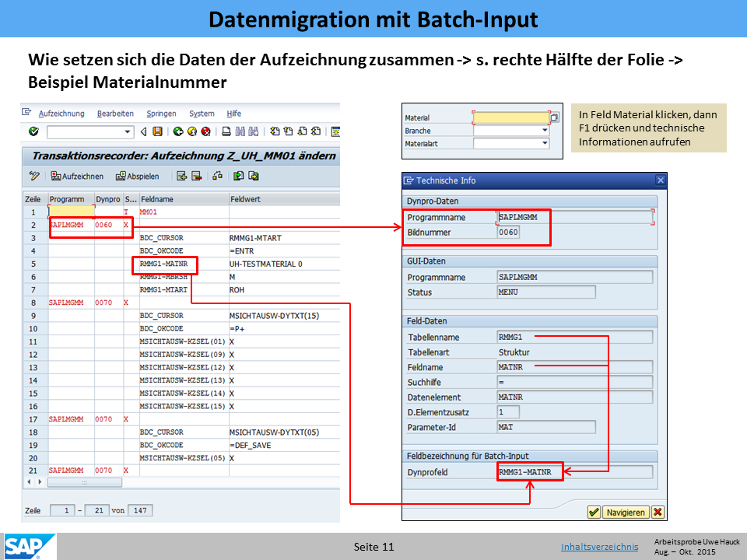Expand the Materialart dropdown
The height and width of the screenshot is (560, 747).
545,143
